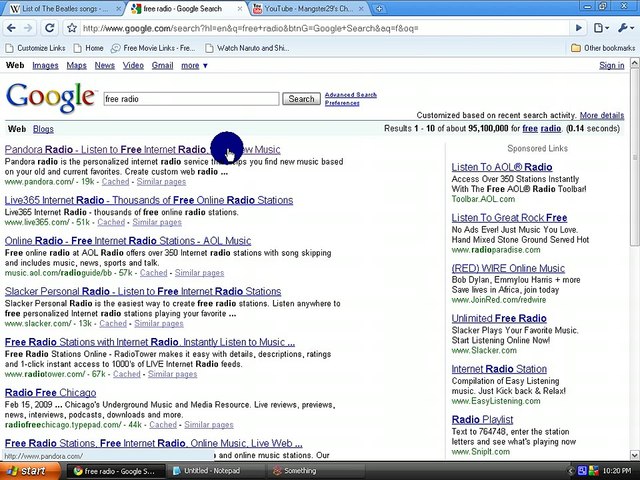This screenshot has width=640, height=480.
Task: Open the Preferences link
Action: (342, 103)
